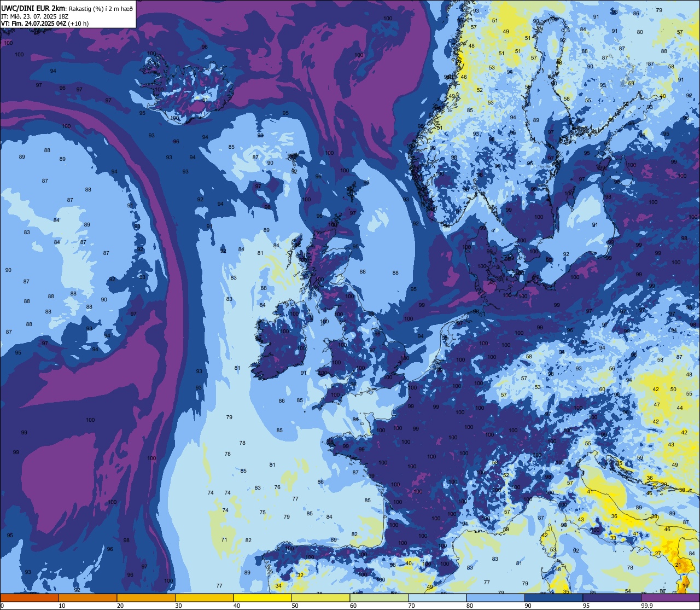Select the 80–90% medium blue legend swatch
Screen dimensions: 700x610
pos(495,597)
